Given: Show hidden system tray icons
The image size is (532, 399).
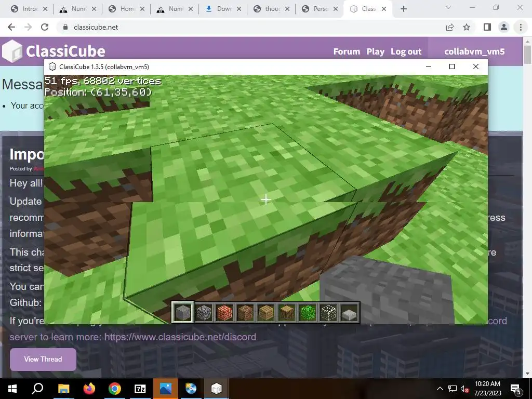Looking at the screenshot, I should (440, 389).
